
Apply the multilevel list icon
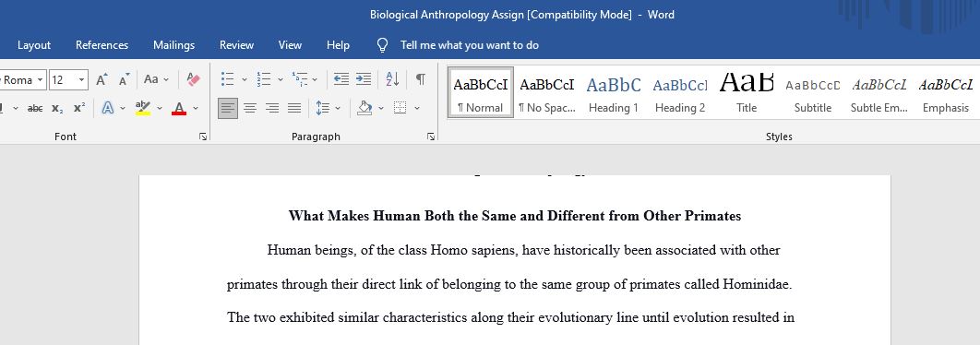tap(299, 79)
